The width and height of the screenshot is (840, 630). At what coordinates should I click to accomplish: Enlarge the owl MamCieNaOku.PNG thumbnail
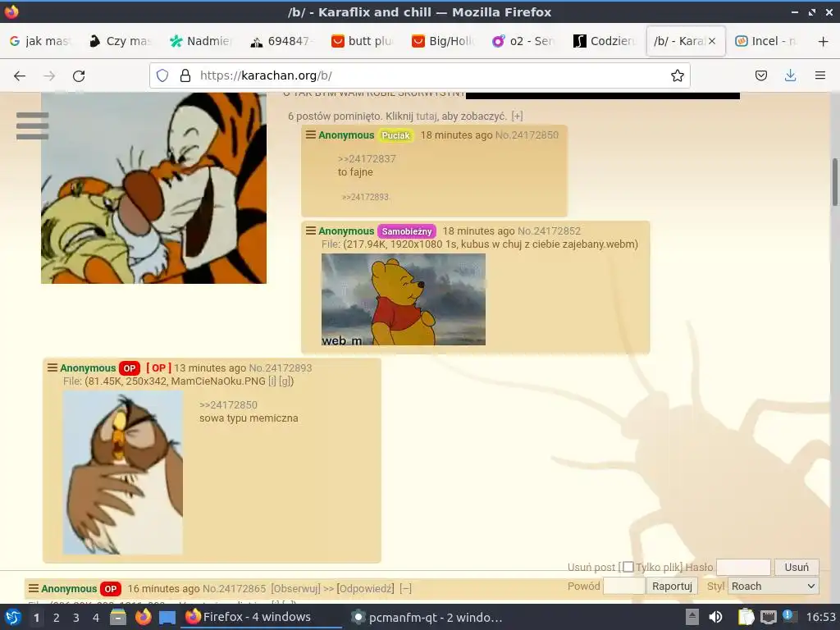[123, 472]
